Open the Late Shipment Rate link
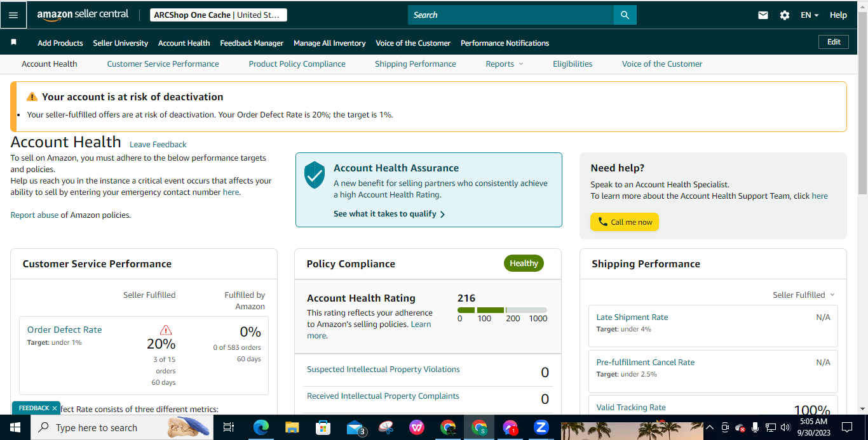This screenshot has height=440, width=868. [x=632, y=317]
